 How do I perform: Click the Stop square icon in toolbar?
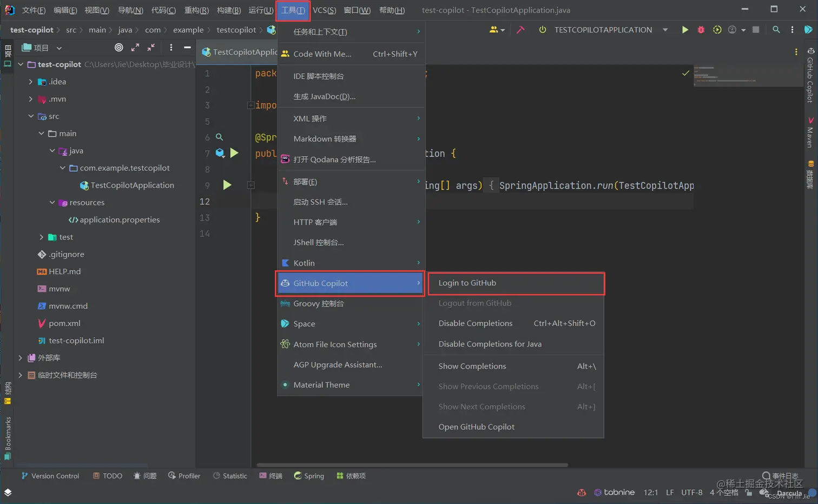point(756,30)
